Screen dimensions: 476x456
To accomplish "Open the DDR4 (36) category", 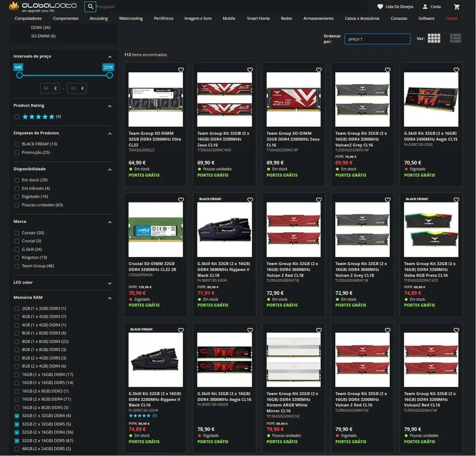I will point(41,28).
